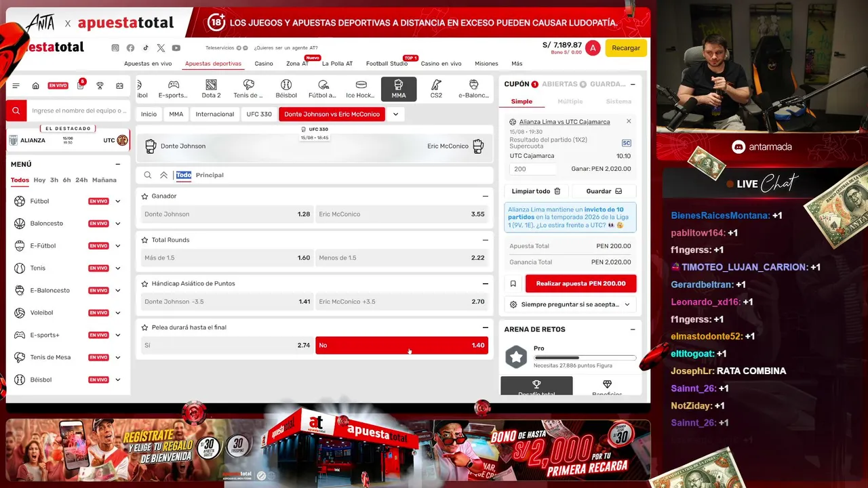Click the yellow Recargar button
Screen dimensions: 868x488
(x=626, y=48)
